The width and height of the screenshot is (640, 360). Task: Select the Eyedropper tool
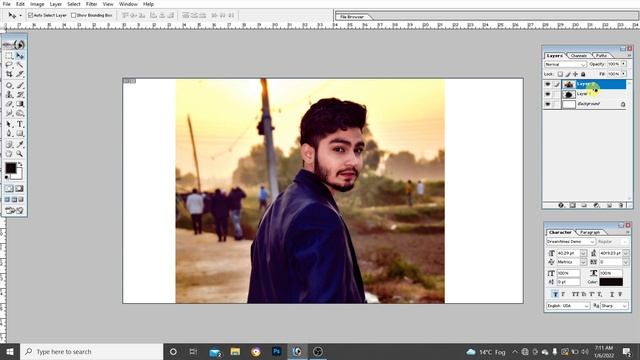(x=20, y=144)
